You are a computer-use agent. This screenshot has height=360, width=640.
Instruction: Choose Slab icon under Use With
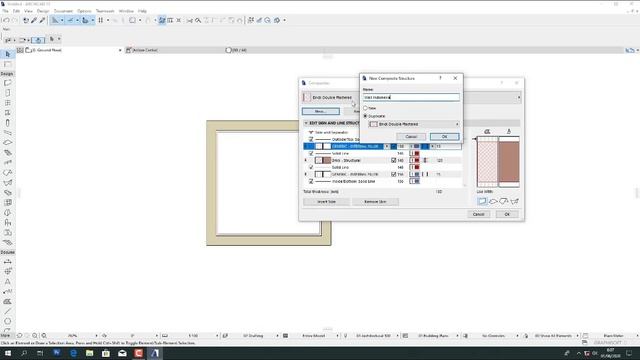point(493,201)
